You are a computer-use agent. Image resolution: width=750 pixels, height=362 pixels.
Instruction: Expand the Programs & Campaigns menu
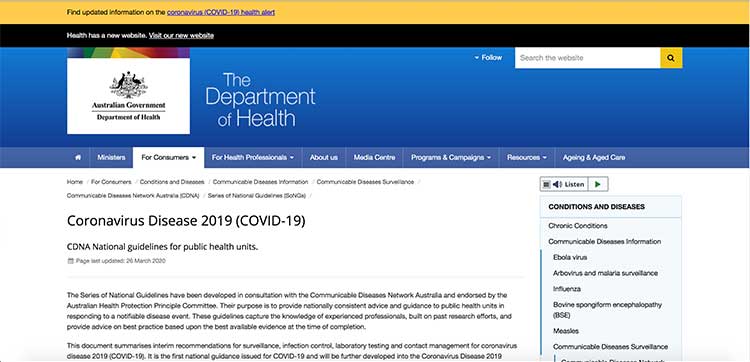pyautogui.click(x=451, y=157)
